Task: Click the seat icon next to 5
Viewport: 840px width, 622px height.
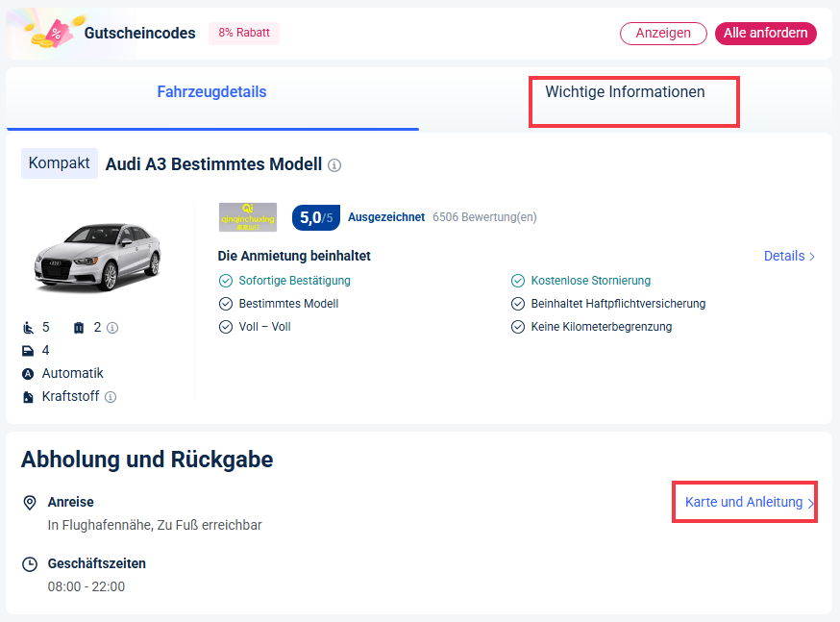Action: pyautogui.click(x=28, y=327)
